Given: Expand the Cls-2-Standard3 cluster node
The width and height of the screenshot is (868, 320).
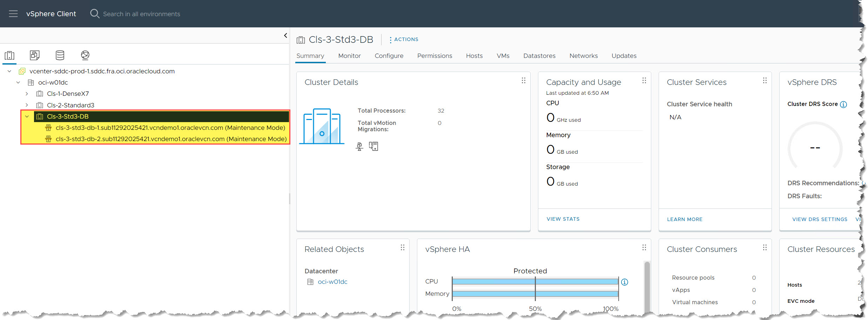Looking at the screenshot, I should tap(27, 105).
